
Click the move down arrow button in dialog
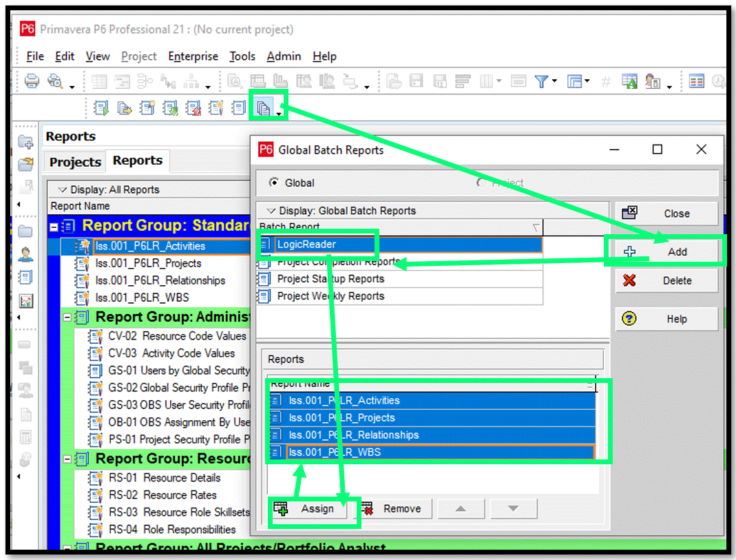(514, 509)
